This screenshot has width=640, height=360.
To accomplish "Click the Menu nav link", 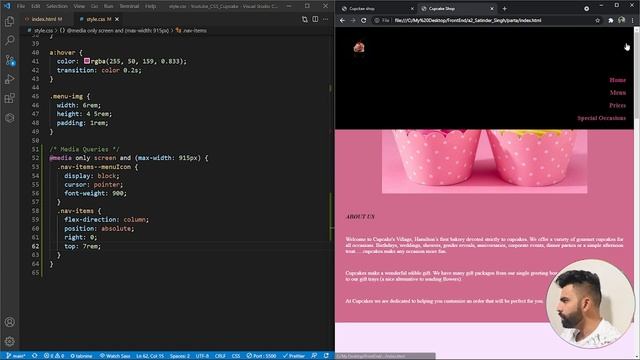I will (618, 93).
